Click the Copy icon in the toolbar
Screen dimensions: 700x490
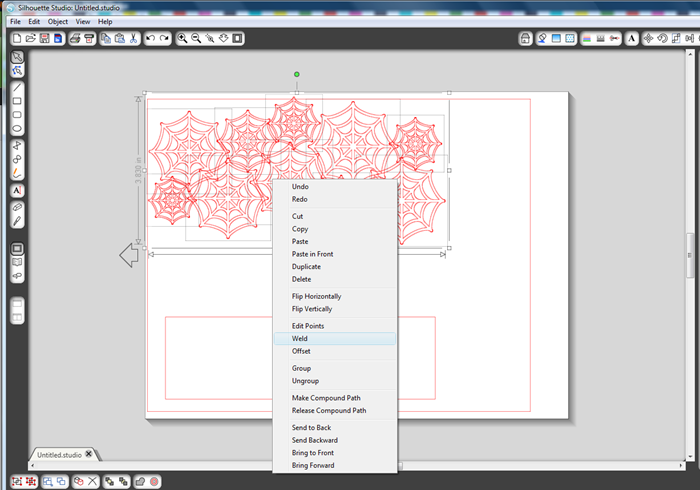(106, 38)
